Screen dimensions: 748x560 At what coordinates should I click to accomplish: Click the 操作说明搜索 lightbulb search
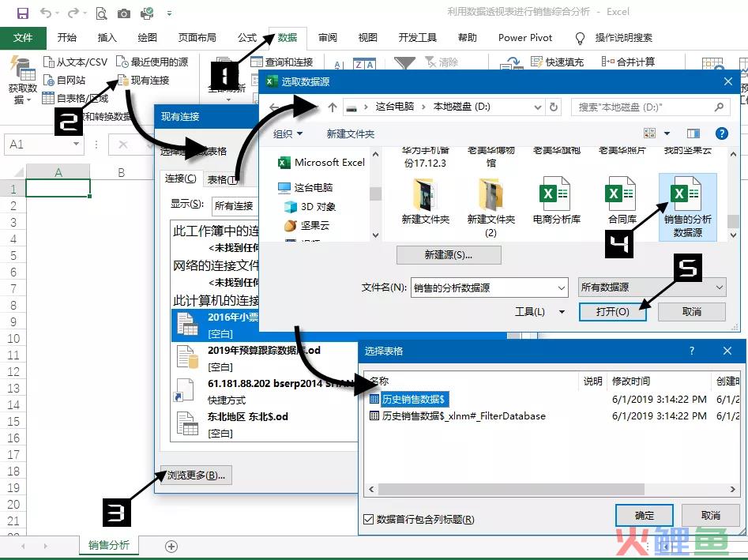click(614, 38)
